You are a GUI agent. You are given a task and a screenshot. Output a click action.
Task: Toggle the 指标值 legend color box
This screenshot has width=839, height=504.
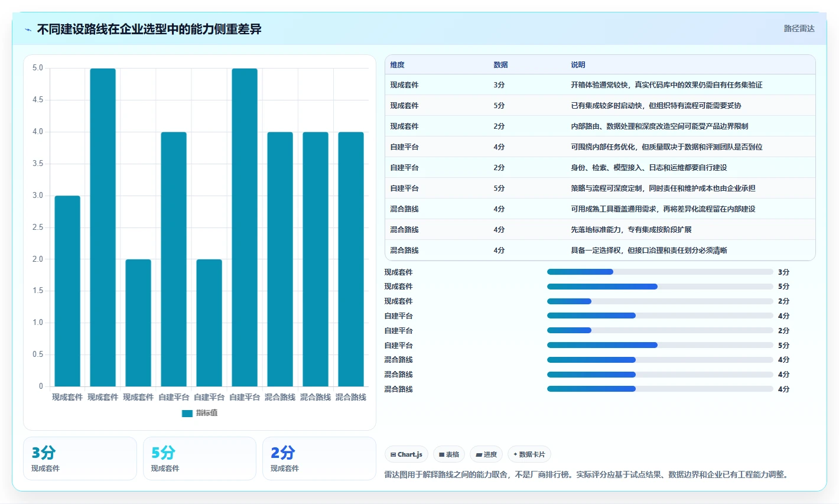pos(187,413)
